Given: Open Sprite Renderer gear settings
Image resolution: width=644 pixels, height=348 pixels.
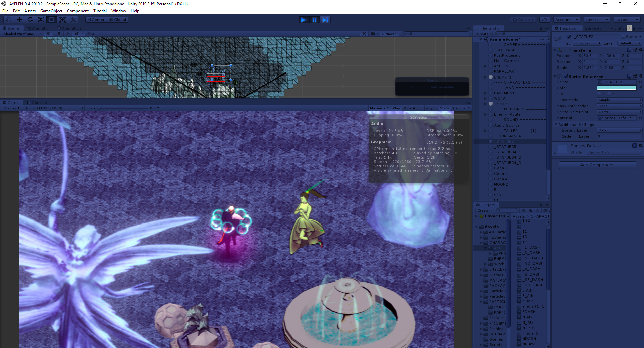Looking at the screenshot, I should click(x=641, y=76).
